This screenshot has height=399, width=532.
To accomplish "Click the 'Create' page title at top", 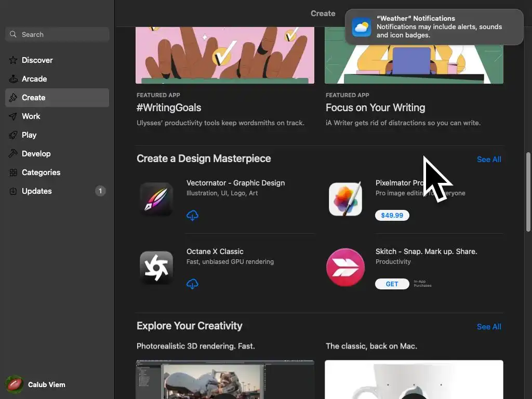I will pos(323,13).
